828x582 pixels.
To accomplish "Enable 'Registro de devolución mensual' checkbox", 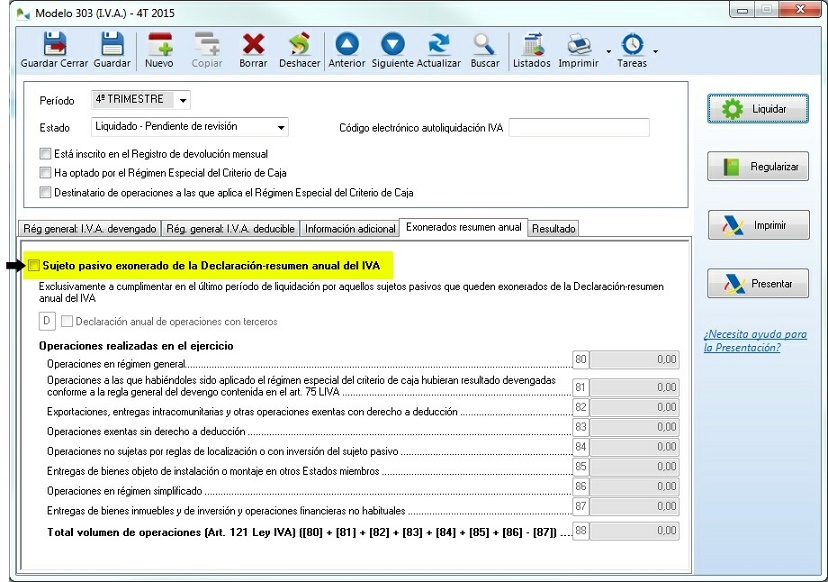I will (x=45, y=154).
